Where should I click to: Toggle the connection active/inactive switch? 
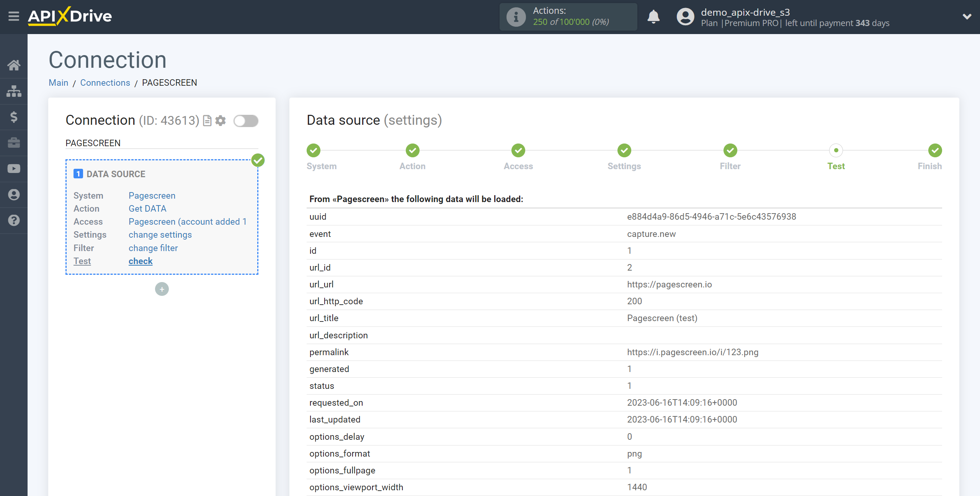[246, 121]
